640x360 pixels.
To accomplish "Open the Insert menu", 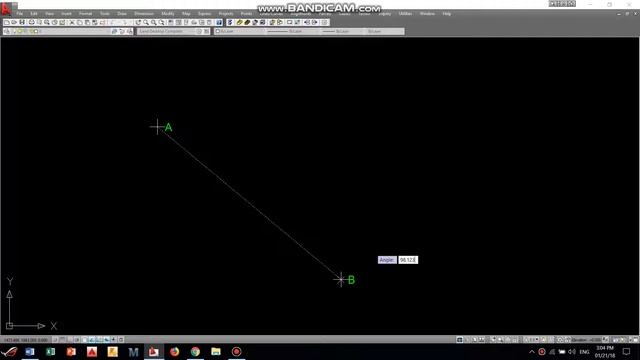I will [x=66, y=14].
